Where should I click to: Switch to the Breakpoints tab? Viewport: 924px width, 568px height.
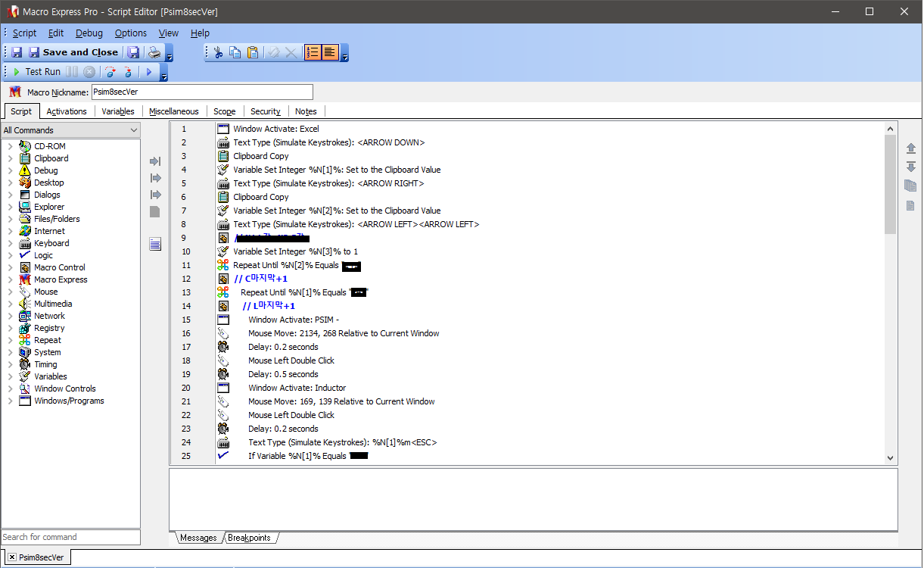click(x=249, y=538)
